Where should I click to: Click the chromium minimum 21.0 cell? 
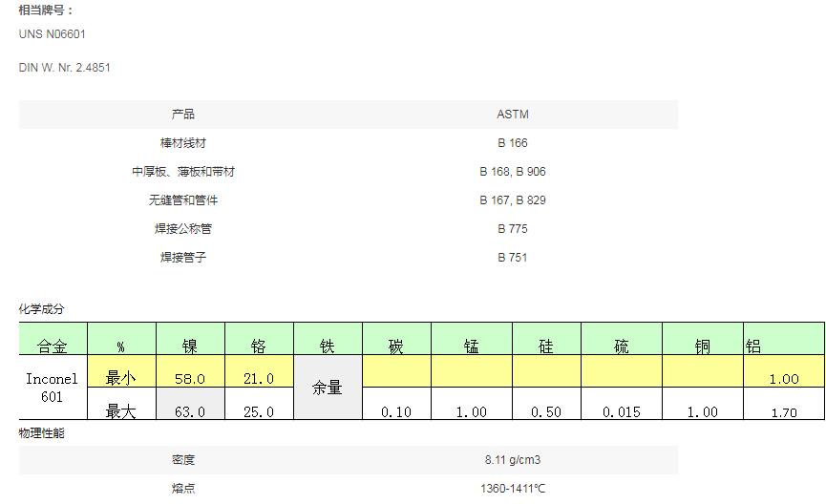click(x=259, y=371)
